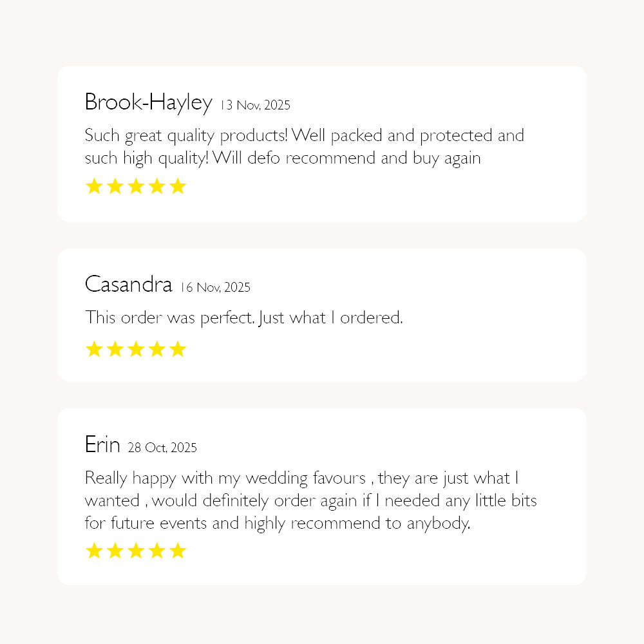Image resolution: width=644 pixels, height=644 pixels.
Task: Click third star in Erin's rating
Action: coord(136,551)
